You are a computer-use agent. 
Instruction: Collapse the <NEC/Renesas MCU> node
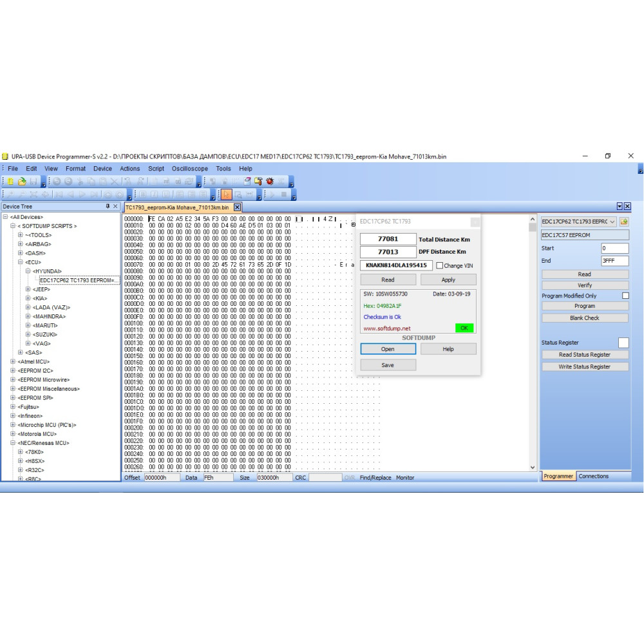coord(13,443)
